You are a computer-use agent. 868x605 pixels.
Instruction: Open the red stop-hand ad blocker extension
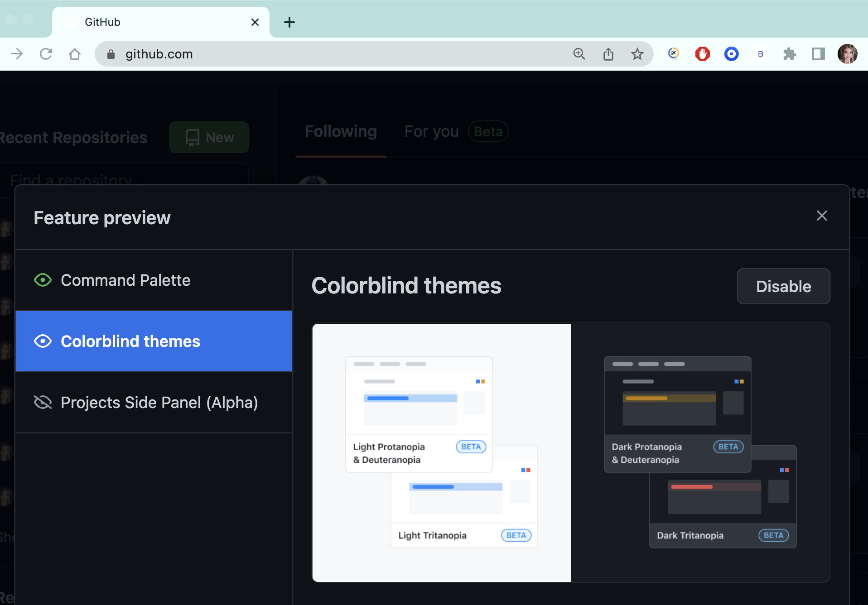(x=703, y=54)
